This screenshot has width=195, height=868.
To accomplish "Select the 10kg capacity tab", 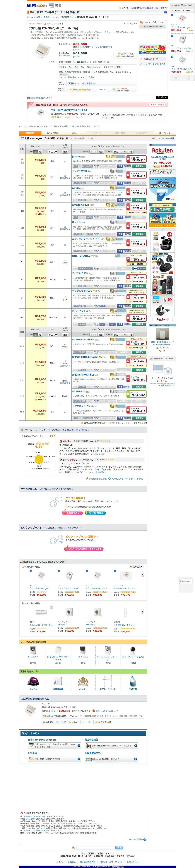I will coord(89,67).
